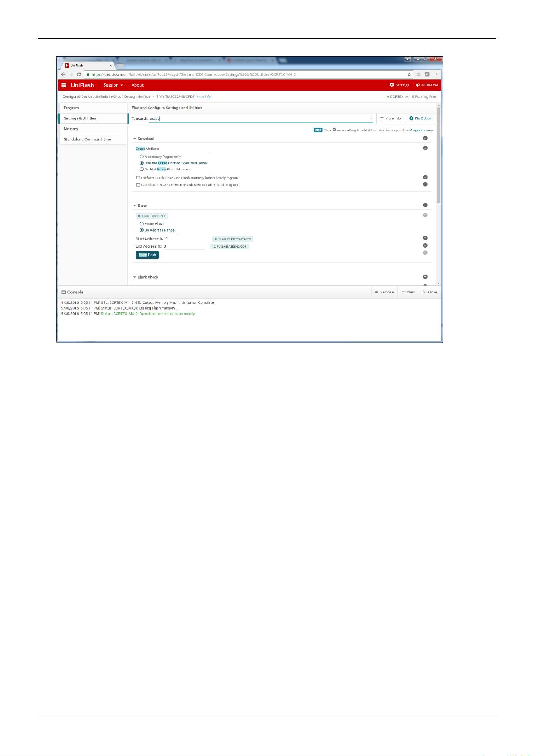Click the CORTEX_M4_0 Running Free status

[x=412, y=96]
